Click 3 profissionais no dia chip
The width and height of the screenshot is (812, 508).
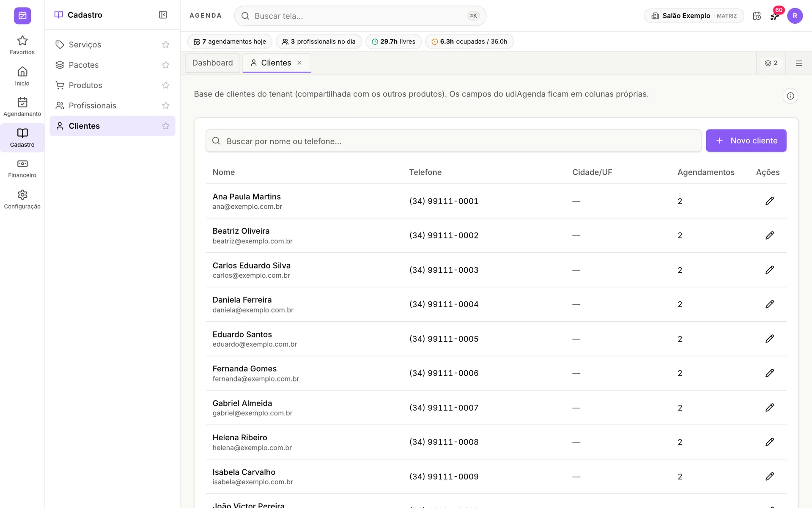pyautogui.click(x=318, y=41)
